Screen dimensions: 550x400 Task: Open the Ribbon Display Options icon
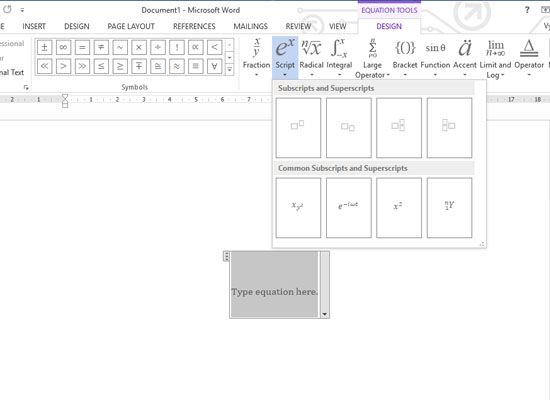(x=545, y=10)
